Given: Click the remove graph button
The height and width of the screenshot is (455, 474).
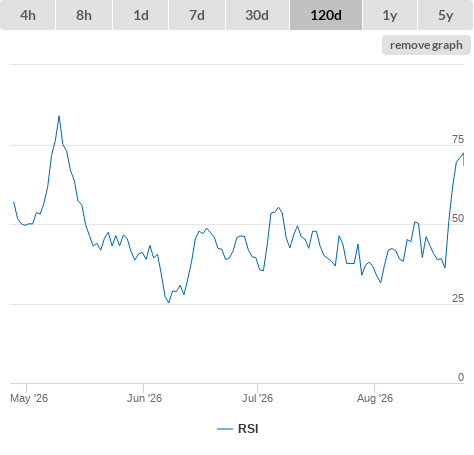Looking at the screenshot, I should (426, 45).
